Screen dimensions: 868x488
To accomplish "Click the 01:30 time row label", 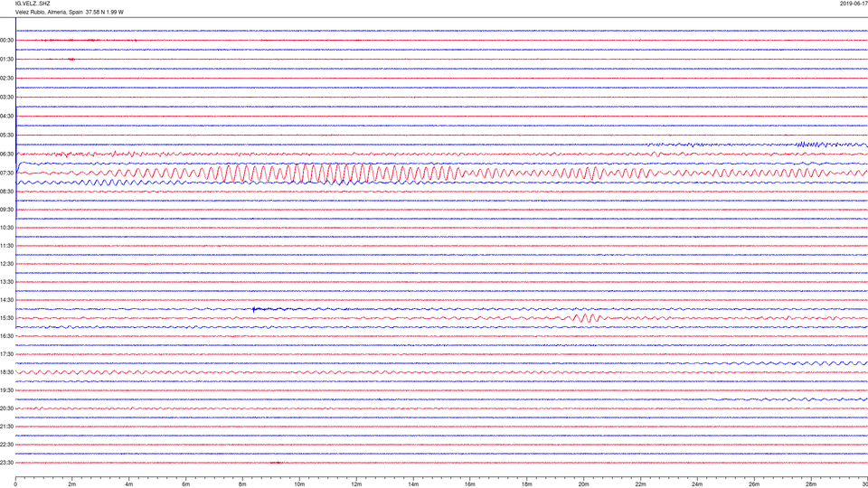I will pyautogui.click(x=6, y=60).
